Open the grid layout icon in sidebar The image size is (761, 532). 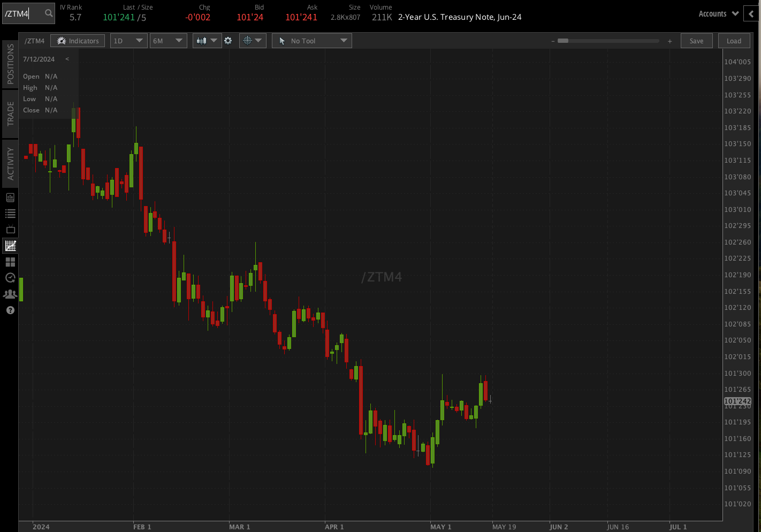coord(10,262)
